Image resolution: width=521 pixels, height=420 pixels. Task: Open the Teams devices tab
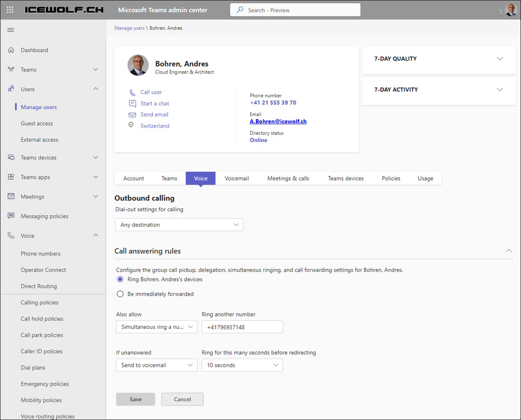[x=345, y=179]
